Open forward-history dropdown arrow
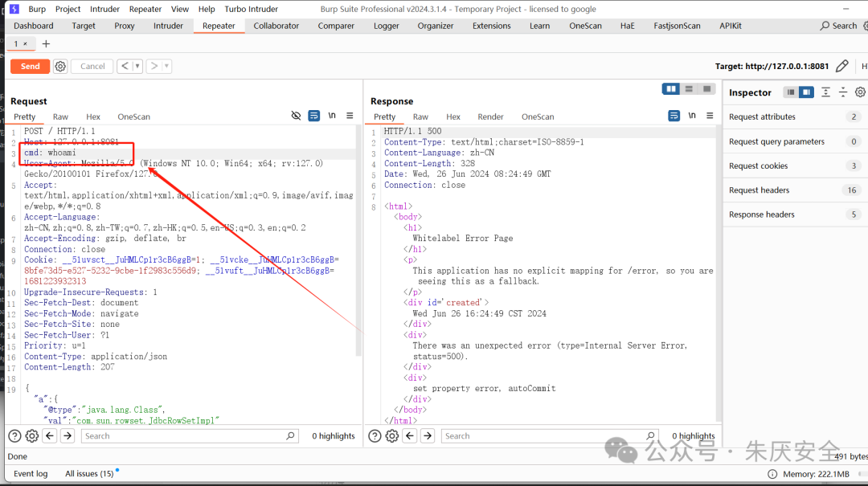 [x=166, y=67]
